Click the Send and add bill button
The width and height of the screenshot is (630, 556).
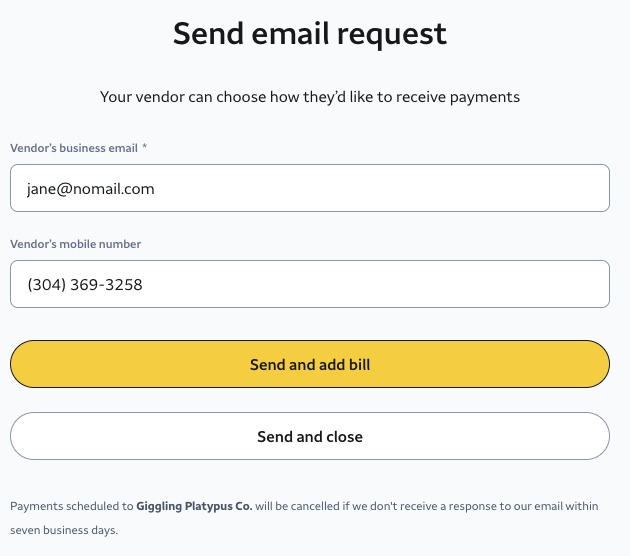point(310,365)
